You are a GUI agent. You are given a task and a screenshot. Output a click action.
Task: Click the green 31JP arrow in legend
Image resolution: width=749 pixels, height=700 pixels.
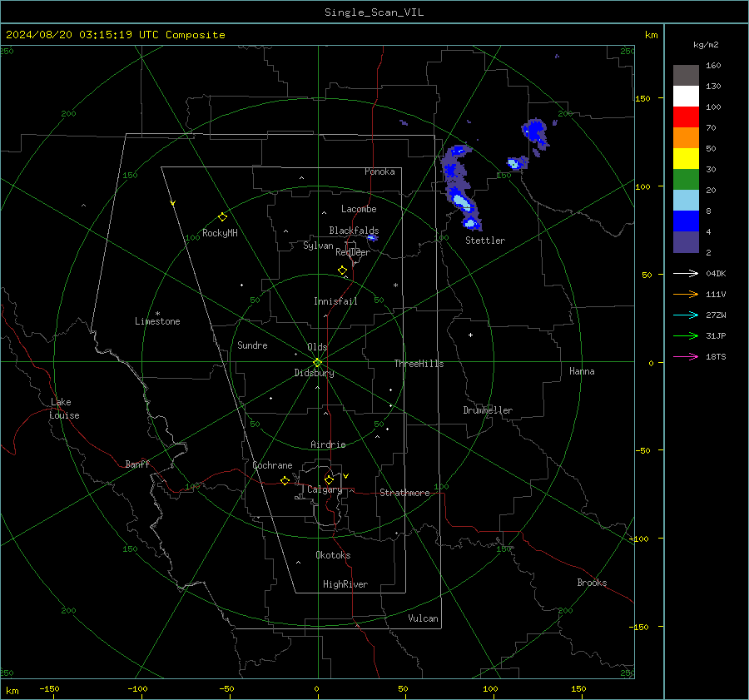click(686, 336)
